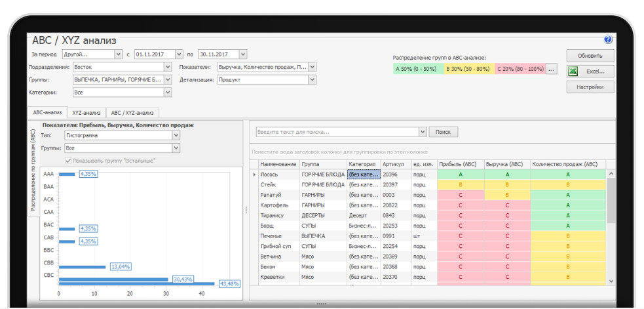
Task: Switch to the XYZ-анализ tab
Action: coord(86,113)
